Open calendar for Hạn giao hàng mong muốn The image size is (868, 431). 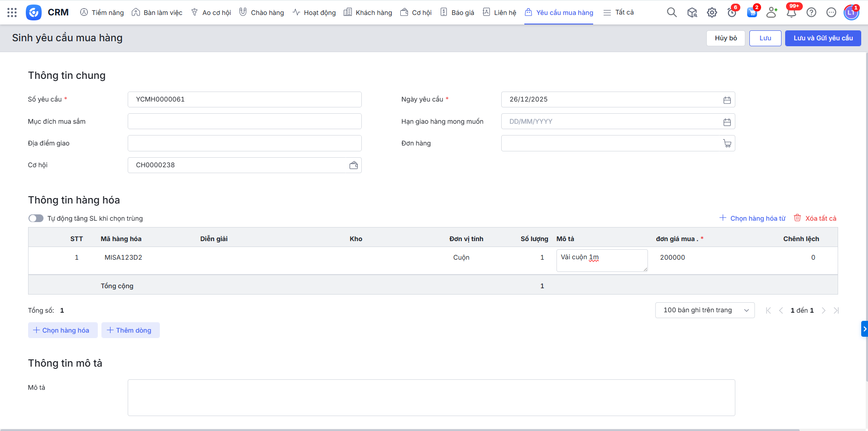[727, 122]
